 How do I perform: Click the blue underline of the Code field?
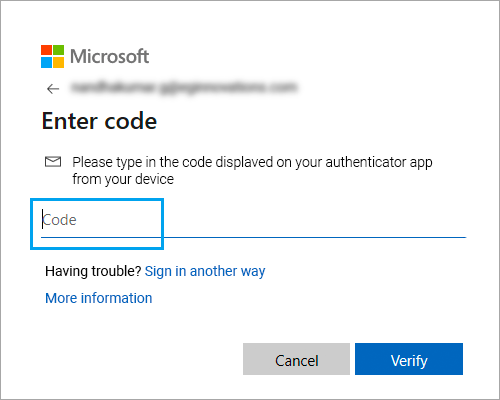253,237
